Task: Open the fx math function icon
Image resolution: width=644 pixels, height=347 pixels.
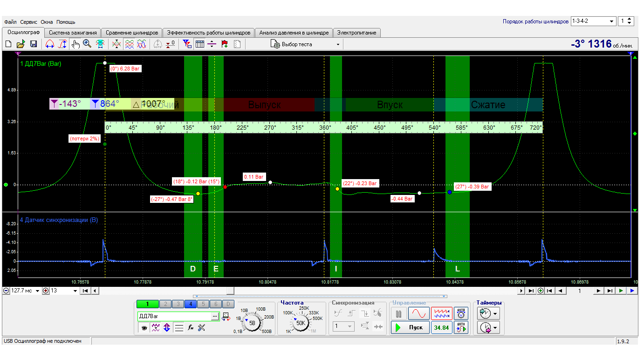Action: coord(191,328)
